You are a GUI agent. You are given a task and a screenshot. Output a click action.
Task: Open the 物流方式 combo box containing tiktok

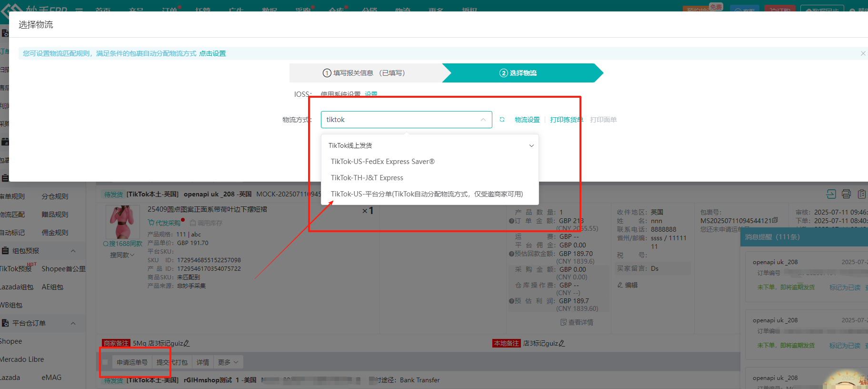(x=406, y=120)
